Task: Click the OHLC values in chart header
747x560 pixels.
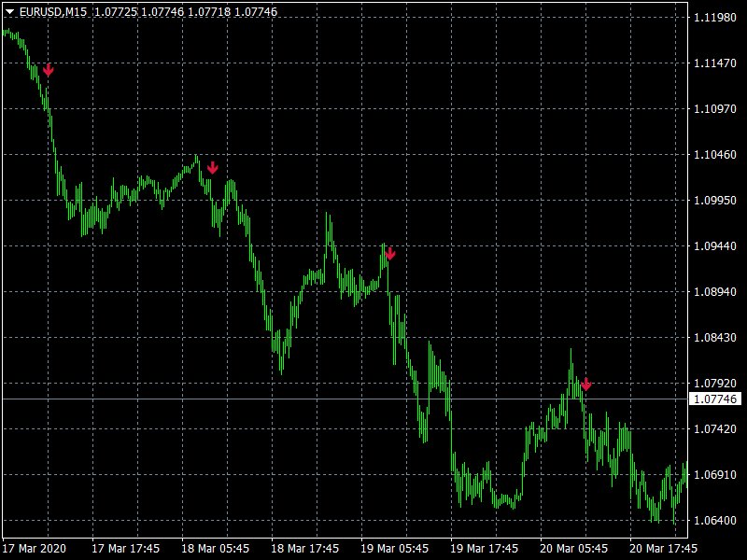Action: coord(186,12)
